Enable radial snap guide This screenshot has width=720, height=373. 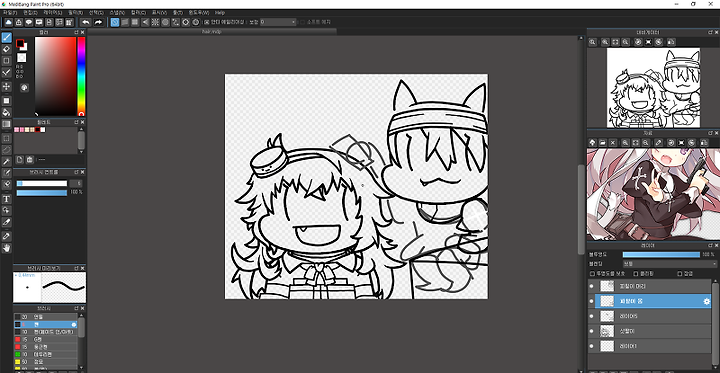click(x=155, y=22)
